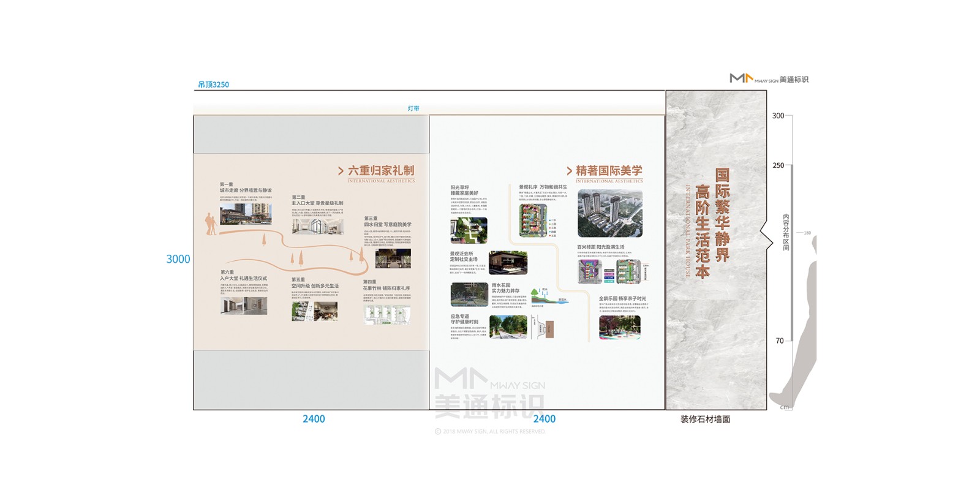Select the 四水归堂 courtyard night photo
Image resolution: width=980 pixels, height=490 pixels.
pos(393,258)
